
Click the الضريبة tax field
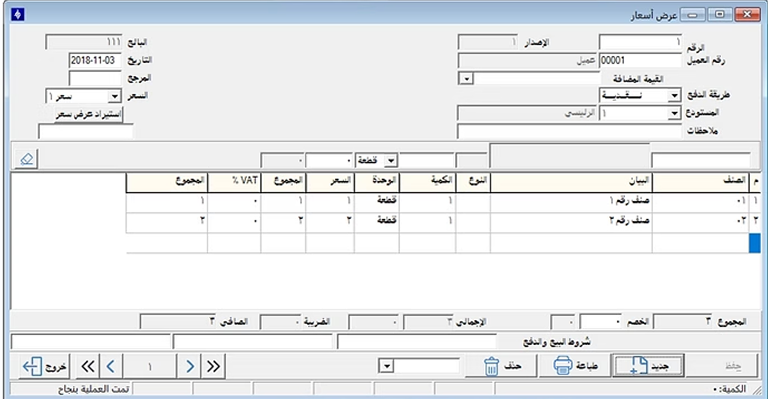280,322
